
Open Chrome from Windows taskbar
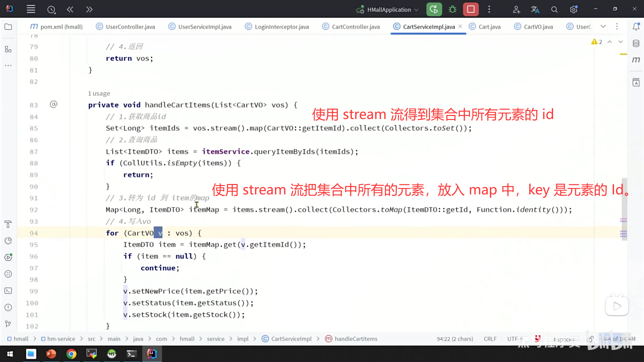(71, 354)
